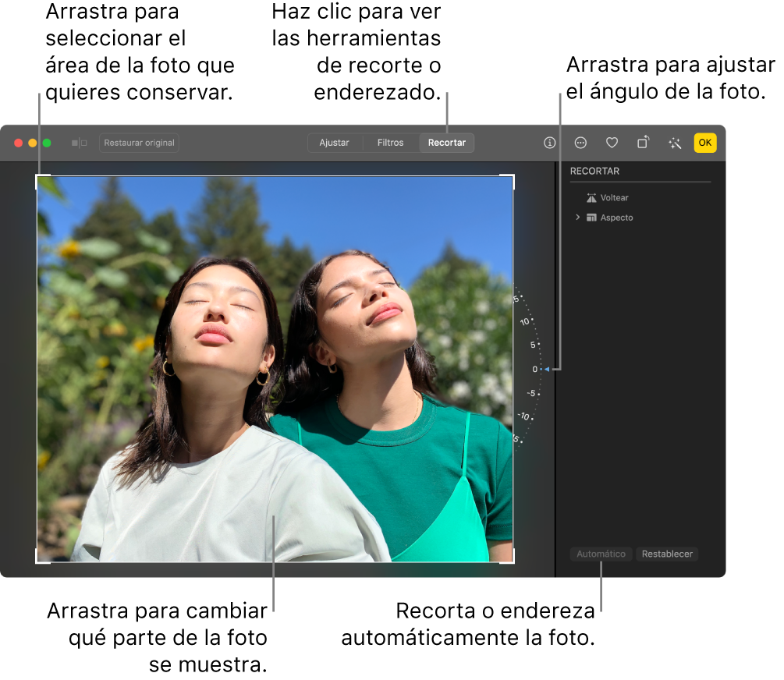Click the Restaurar original button
Screen dimensions: 784x680
[x=139, y=143]
